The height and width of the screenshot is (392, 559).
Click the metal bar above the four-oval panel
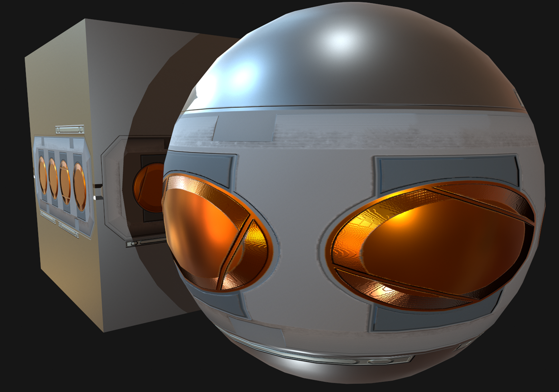[69, 129]
